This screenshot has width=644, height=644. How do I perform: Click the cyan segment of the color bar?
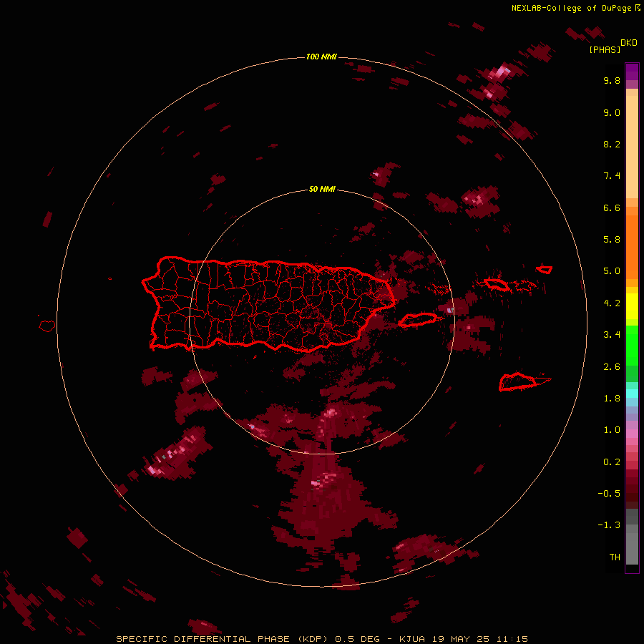[632, 393]
